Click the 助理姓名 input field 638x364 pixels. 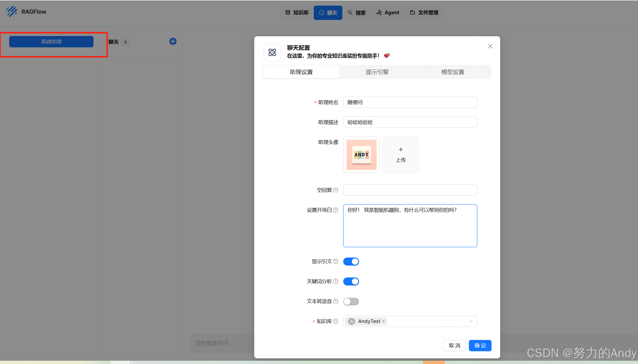pos(410,102)
